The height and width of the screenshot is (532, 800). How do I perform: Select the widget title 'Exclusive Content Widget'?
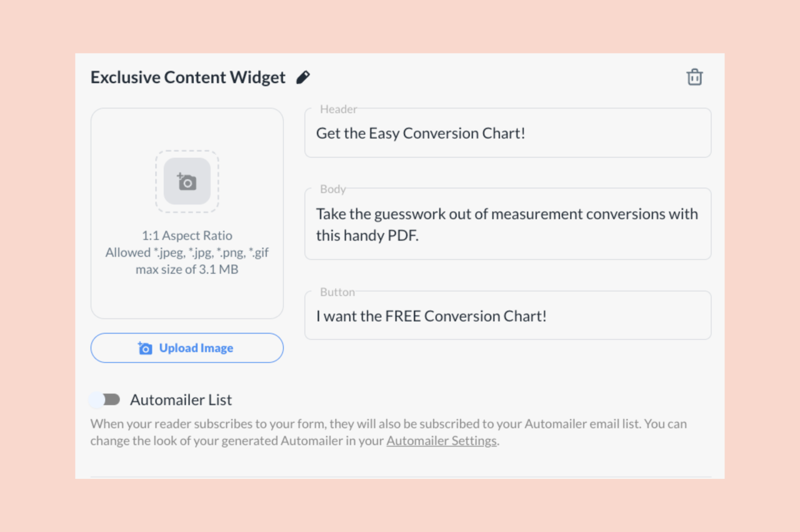(x=187, y=77)
